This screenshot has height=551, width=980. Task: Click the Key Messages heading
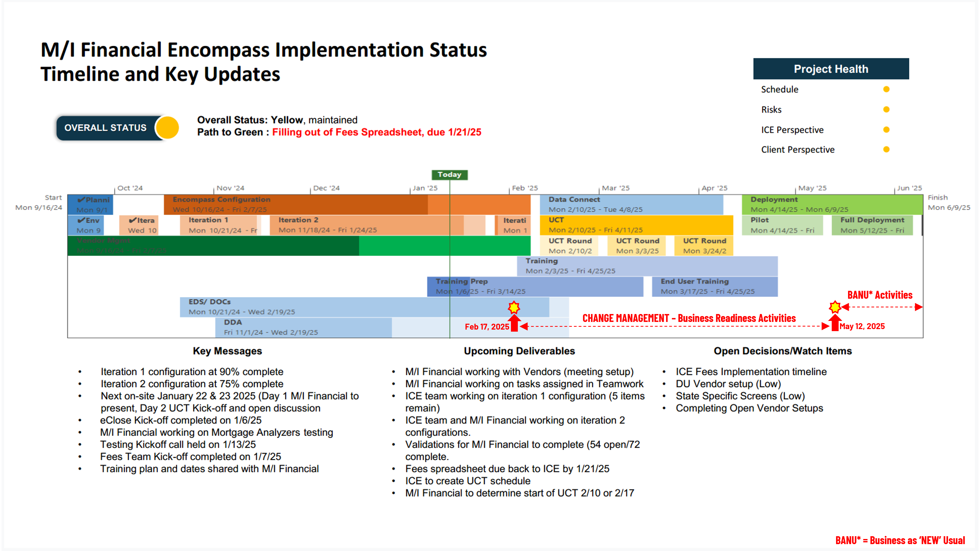coord(227,350)
